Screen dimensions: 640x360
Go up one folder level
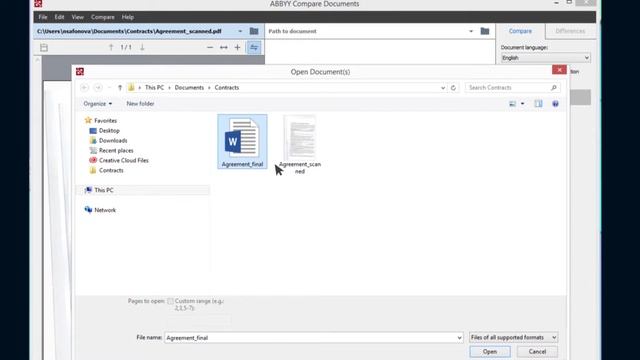click(x=120, y=87)
